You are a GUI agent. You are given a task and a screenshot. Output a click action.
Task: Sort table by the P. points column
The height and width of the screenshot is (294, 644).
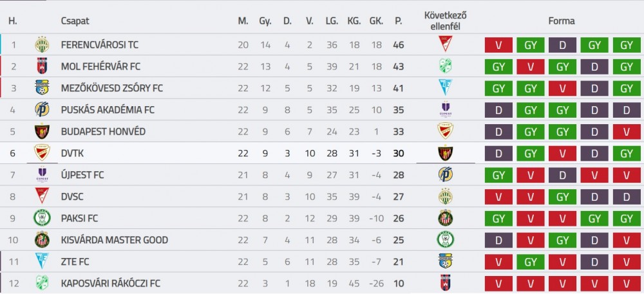(x=399, y=21)
